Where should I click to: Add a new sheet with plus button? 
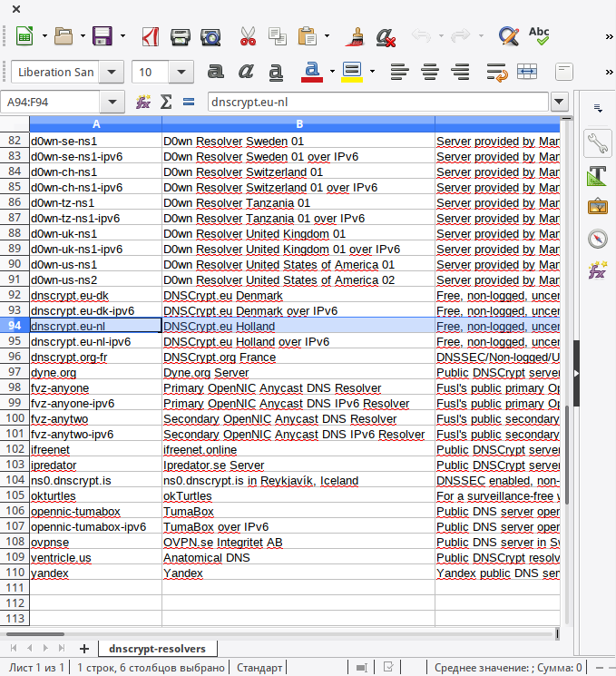84,648
